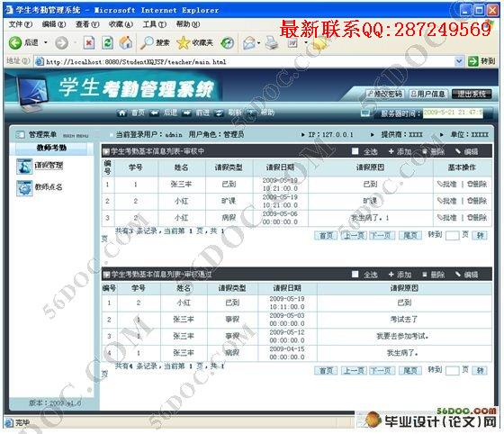
Task: Click the 考试去了 reason cell
Action: pyautogui.click(x=404, y=320)
